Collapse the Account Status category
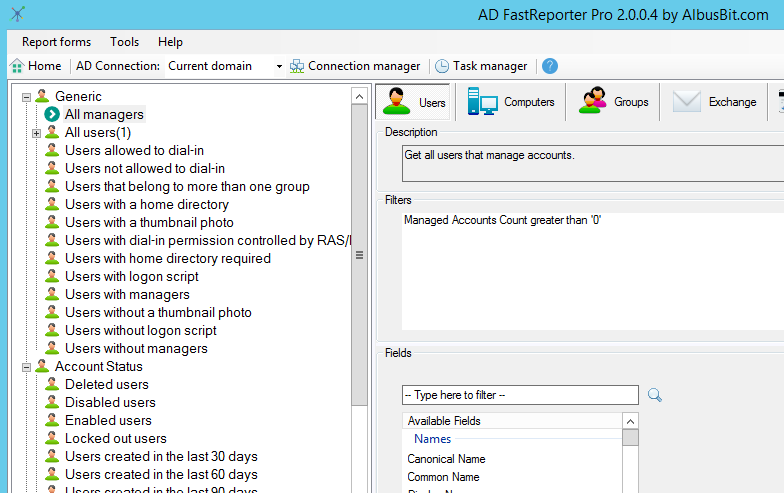 [26, 367]
